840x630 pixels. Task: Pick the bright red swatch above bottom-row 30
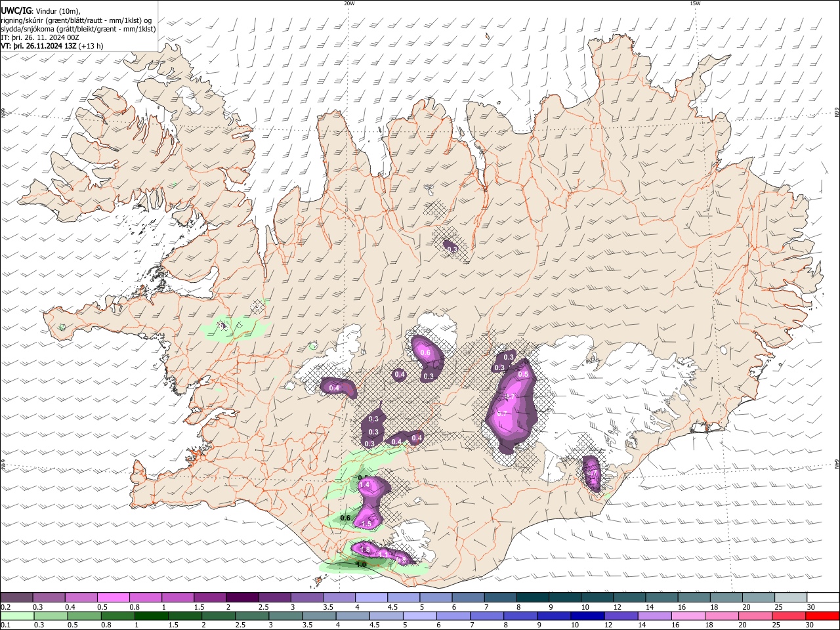click(822, 616)
